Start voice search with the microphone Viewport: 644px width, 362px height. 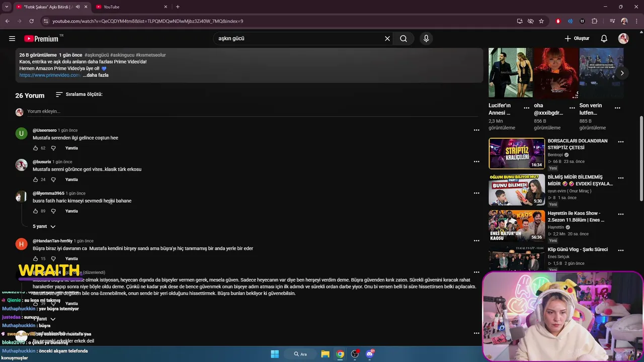pyautogui.click(x=426, y=38)
